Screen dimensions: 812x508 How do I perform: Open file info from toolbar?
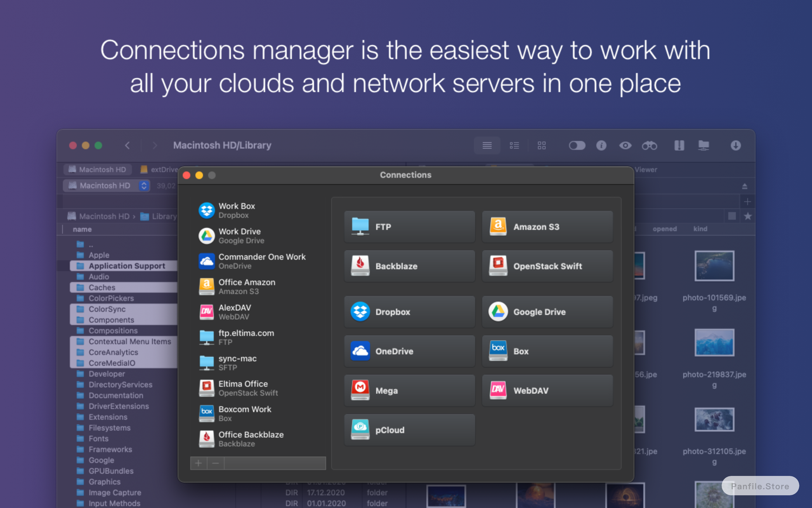(601, 145)
